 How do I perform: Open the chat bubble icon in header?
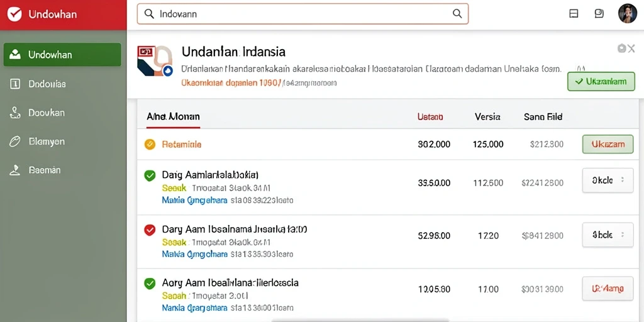click(599, 14)
